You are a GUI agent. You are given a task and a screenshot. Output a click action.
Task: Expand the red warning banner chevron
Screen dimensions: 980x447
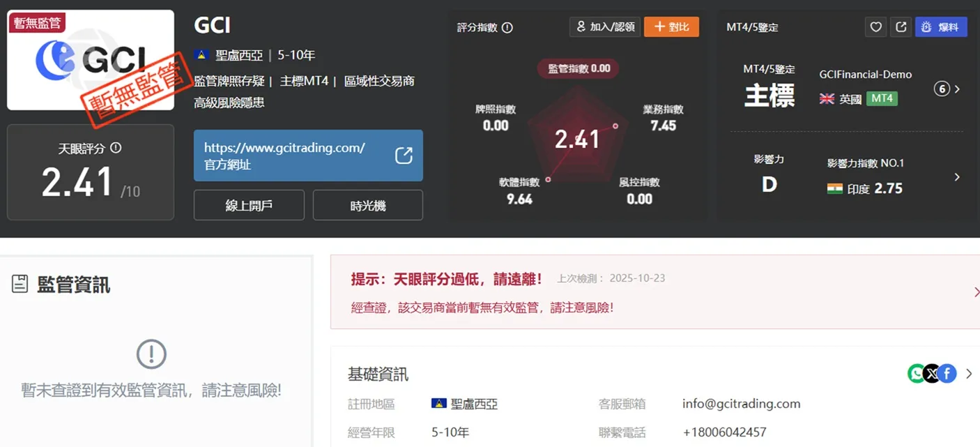click(976, 292)
